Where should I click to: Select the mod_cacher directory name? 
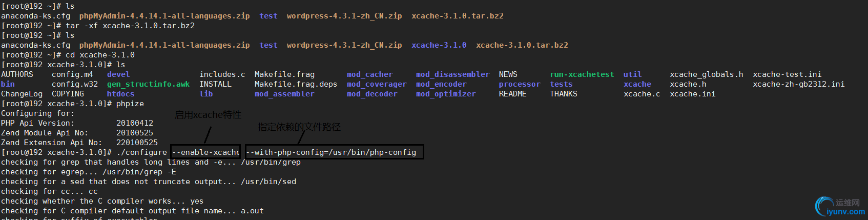pos(369,74)
